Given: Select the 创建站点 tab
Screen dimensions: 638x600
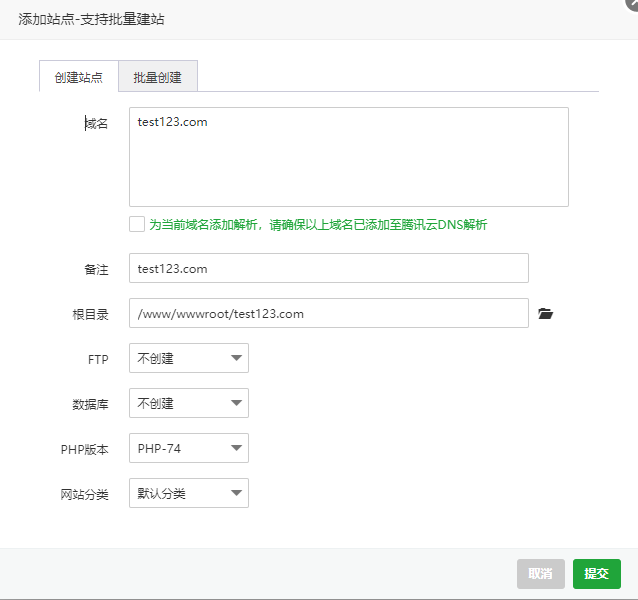Looking at the screenshot, I should pos(79,77).
